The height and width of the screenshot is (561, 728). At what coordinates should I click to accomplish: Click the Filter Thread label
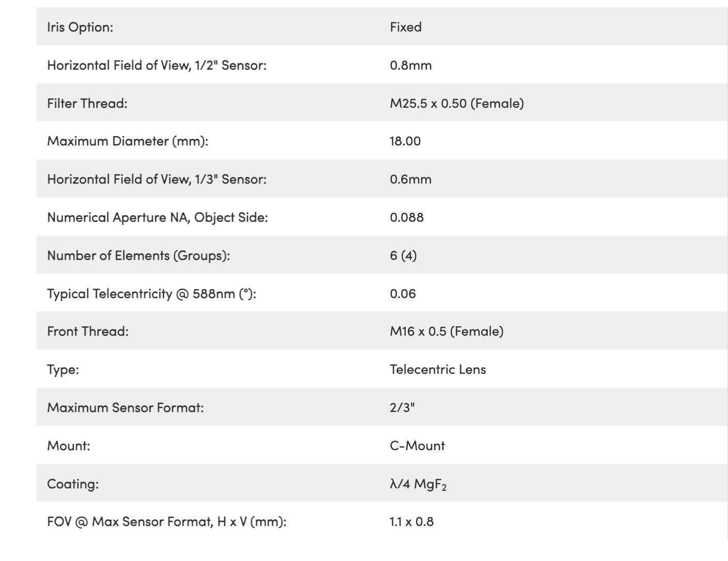click(87, 103)
